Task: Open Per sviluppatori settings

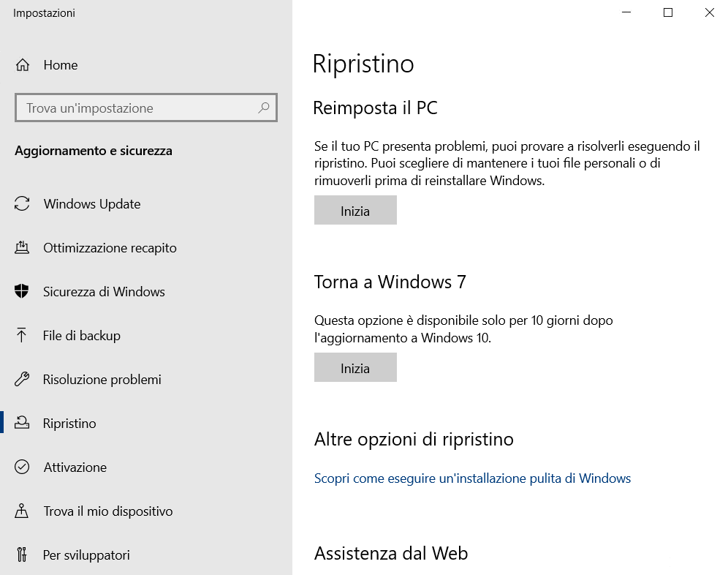Action: [x=86, y=555]
